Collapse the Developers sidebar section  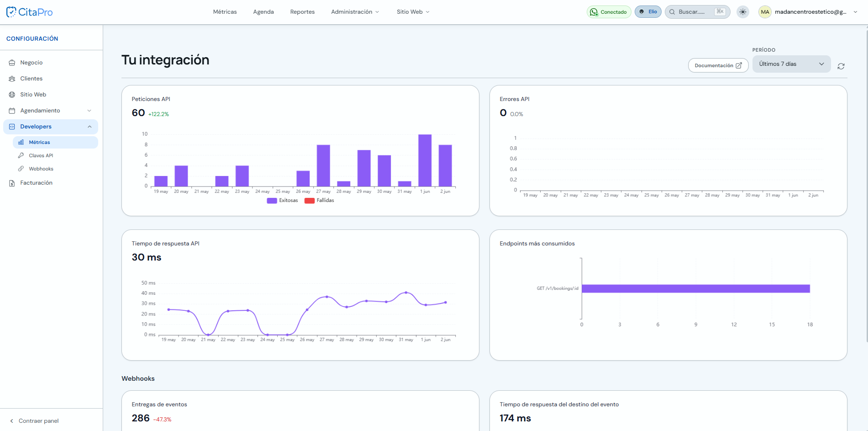(51, 127)
